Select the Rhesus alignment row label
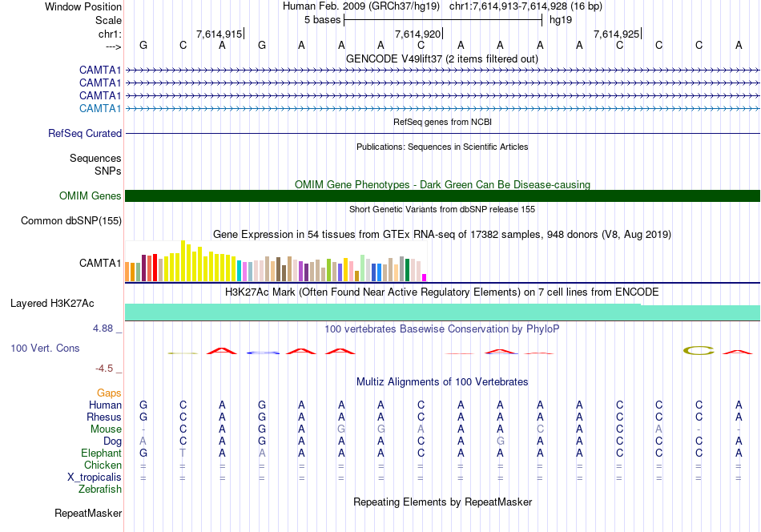 point(104,417)
